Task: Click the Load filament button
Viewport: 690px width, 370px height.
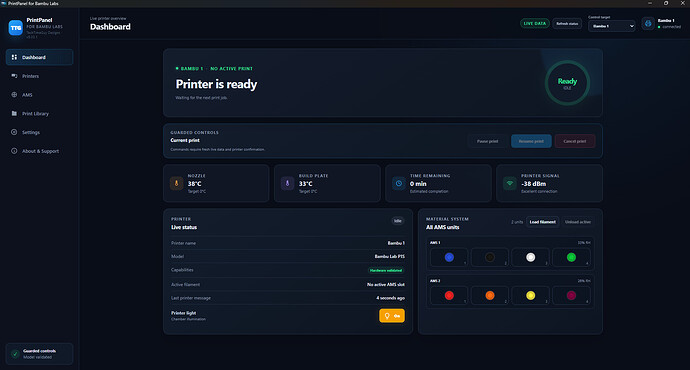Action: 542,222
